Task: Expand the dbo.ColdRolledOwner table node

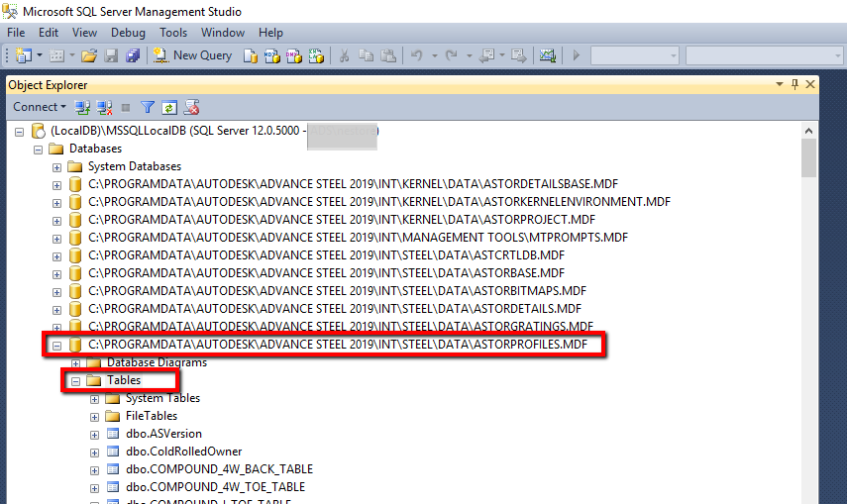Action: (94, 453)
